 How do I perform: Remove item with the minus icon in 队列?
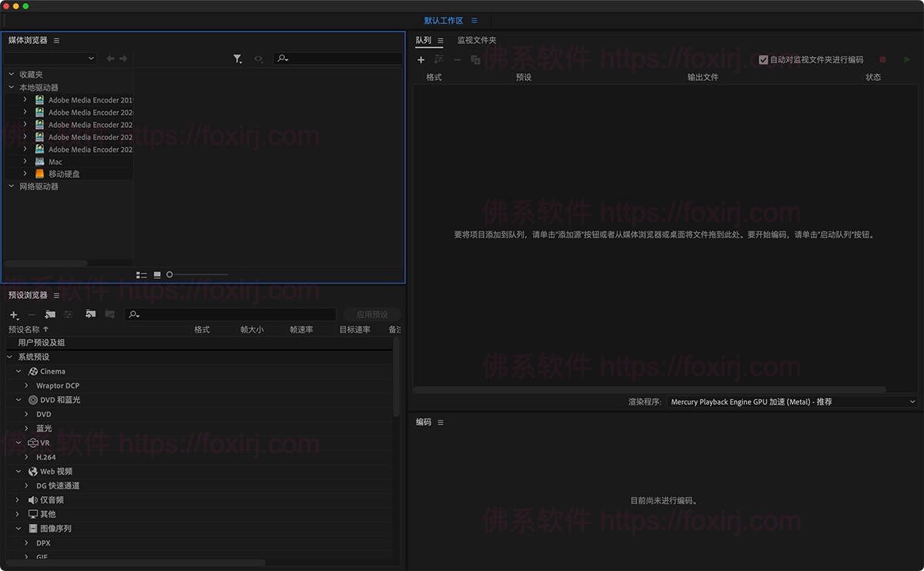click(x=457, y=59)
